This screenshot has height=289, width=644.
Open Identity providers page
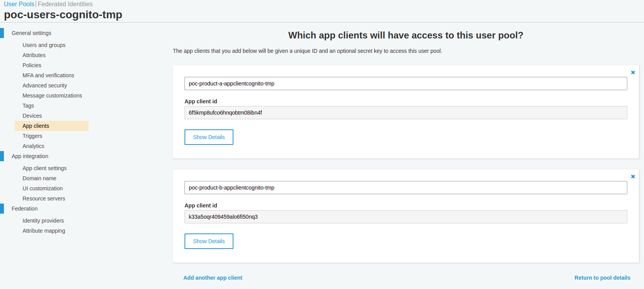click(43, 221)
